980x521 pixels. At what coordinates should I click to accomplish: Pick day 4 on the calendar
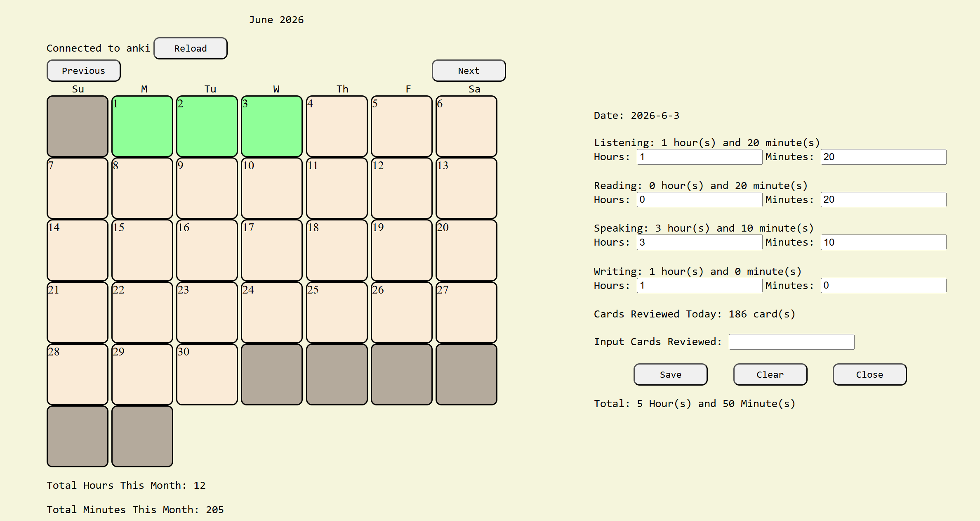click(x=337, y=126)
